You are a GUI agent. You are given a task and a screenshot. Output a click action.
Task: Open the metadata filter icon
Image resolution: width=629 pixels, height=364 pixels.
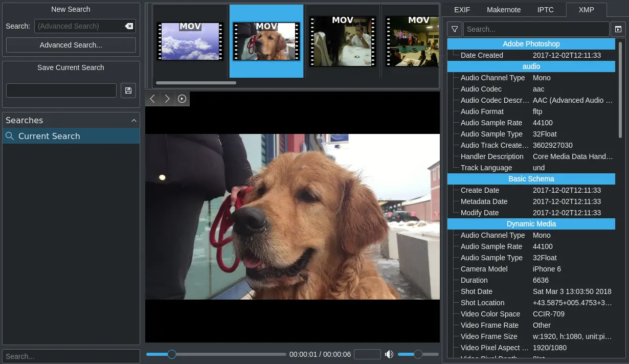point(455,29)
